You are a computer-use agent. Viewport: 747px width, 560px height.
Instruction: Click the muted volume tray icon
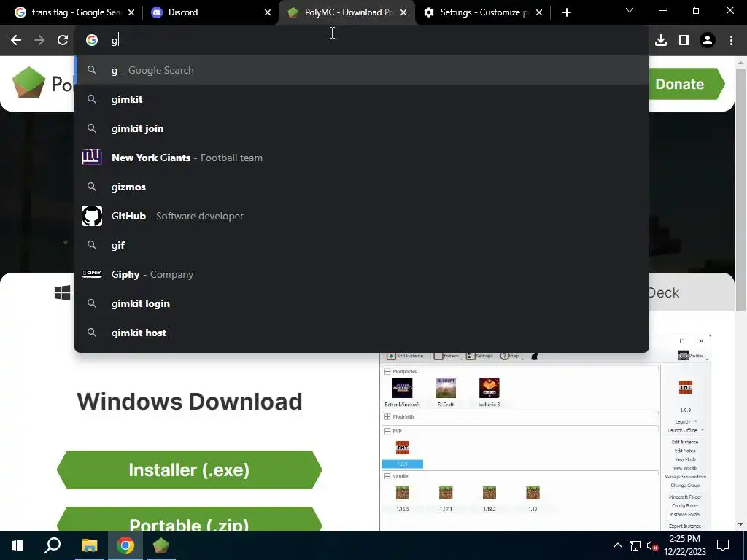652,545
